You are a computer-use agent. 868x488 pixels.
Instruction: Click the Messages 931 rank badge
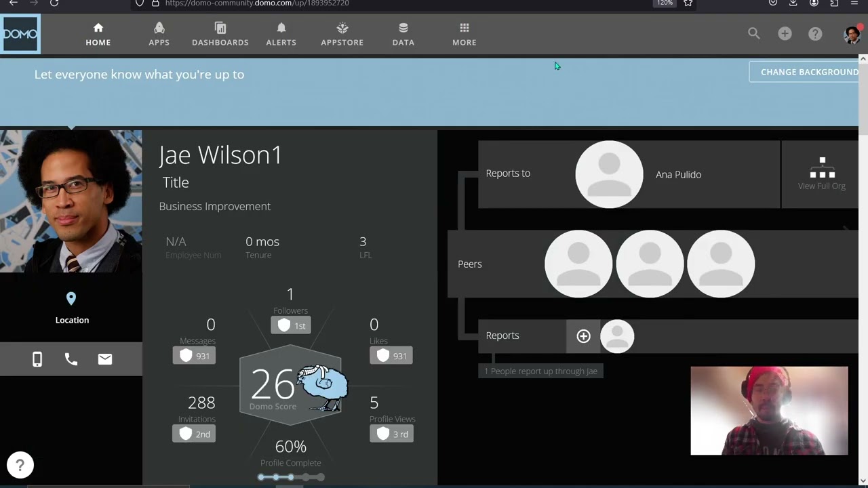[194, 356]
